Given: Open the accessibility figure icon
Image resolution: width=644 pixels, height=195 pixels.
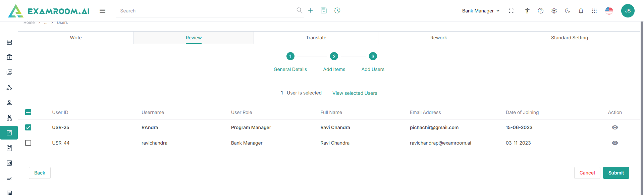Looking at the screenshot, I should 527,11.
